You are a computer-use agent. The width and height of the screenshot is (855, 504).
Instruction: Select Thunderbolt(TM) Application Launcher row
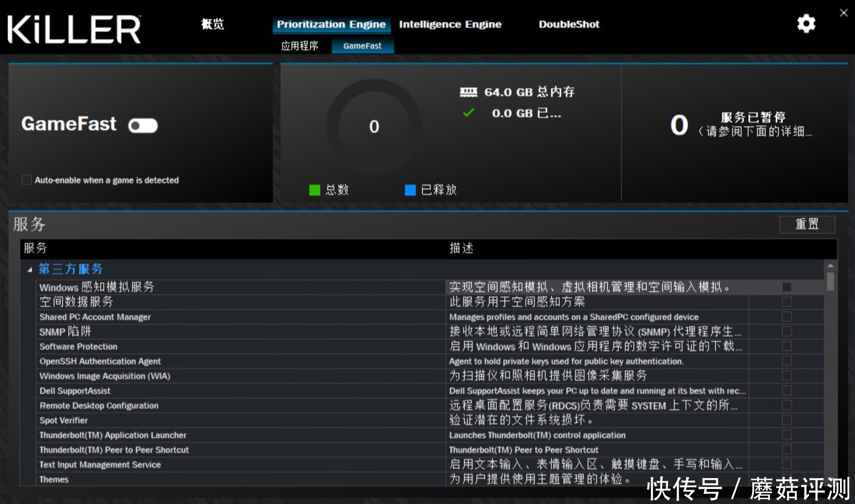pos(430,435)
